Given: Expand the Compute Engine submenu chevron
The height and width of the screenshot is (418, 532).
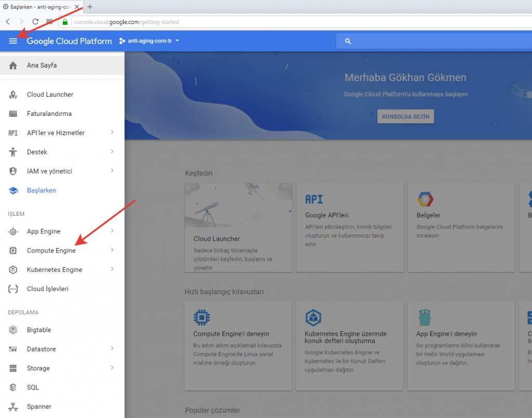Looking at the screenshot, I should [112, 250].
